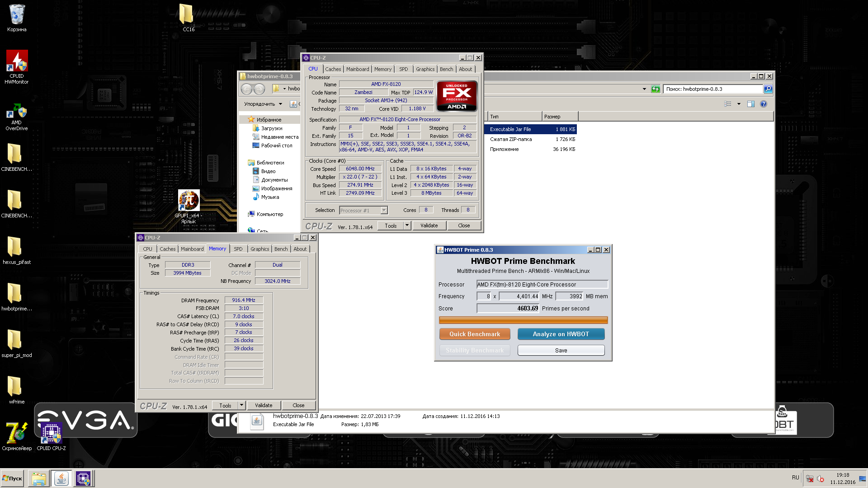Click Save button in HWBOT Prime

coord(561,350)
